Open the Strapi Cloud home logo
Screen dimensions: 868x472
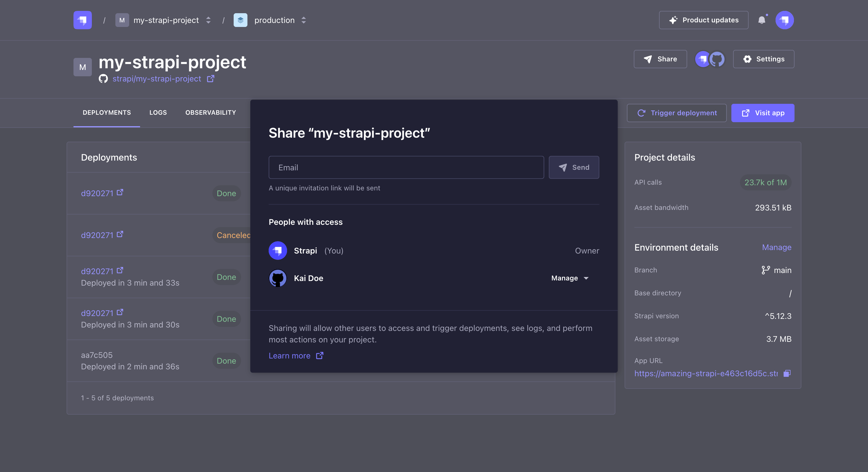(x=83, y=20)
